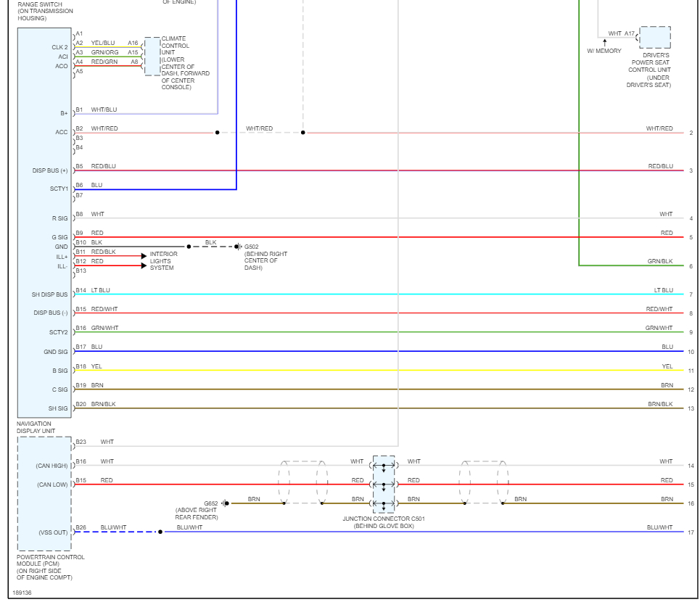Click the G652 ground symbol

click(225, 503)
